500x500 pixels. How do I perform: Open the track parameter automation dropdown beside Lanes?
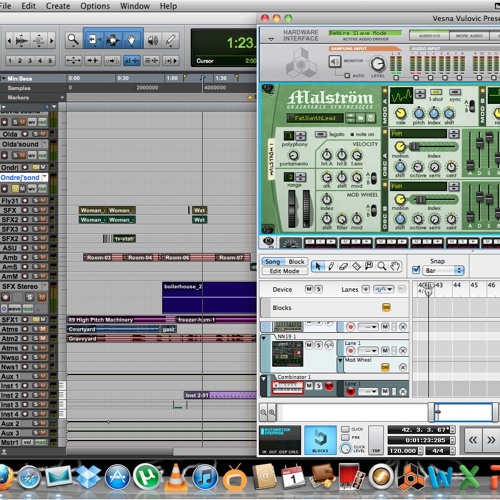tap(383, 289)
